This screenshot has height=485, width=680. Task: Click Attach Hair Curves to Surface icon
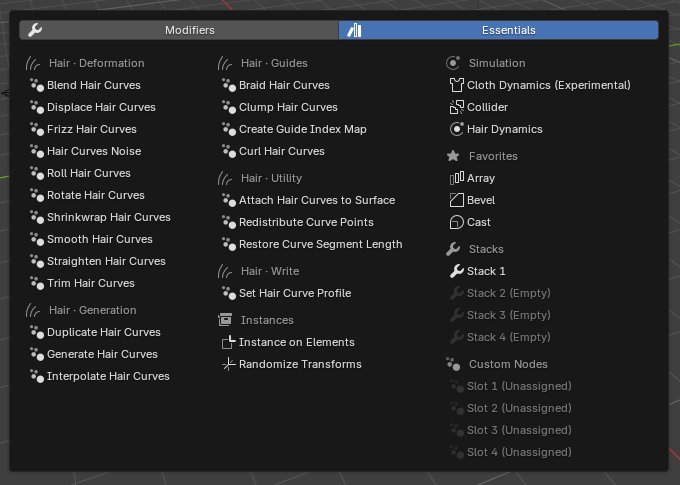point(229,200)
